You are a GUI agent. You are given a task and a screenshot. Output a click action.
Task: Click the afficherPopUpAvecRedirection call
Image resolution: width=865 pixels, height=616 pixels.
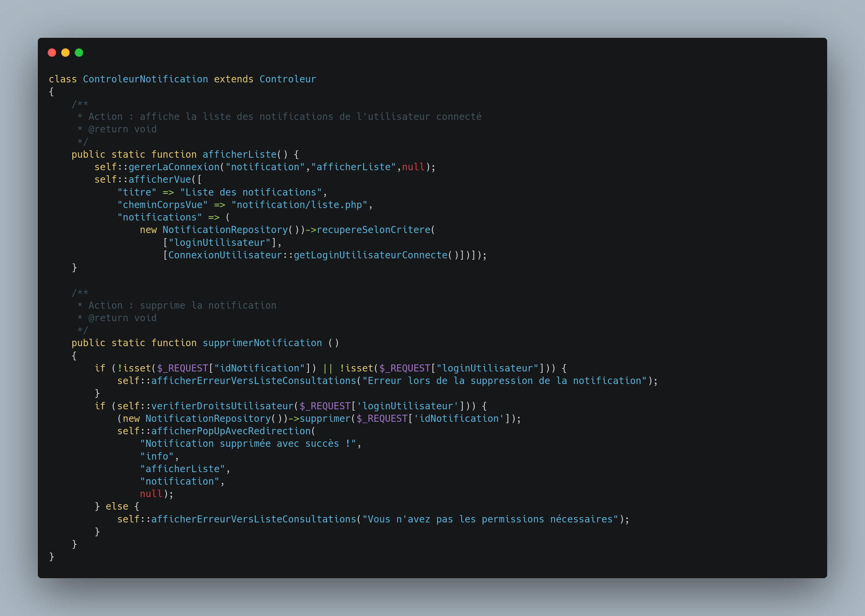(231, 431)
